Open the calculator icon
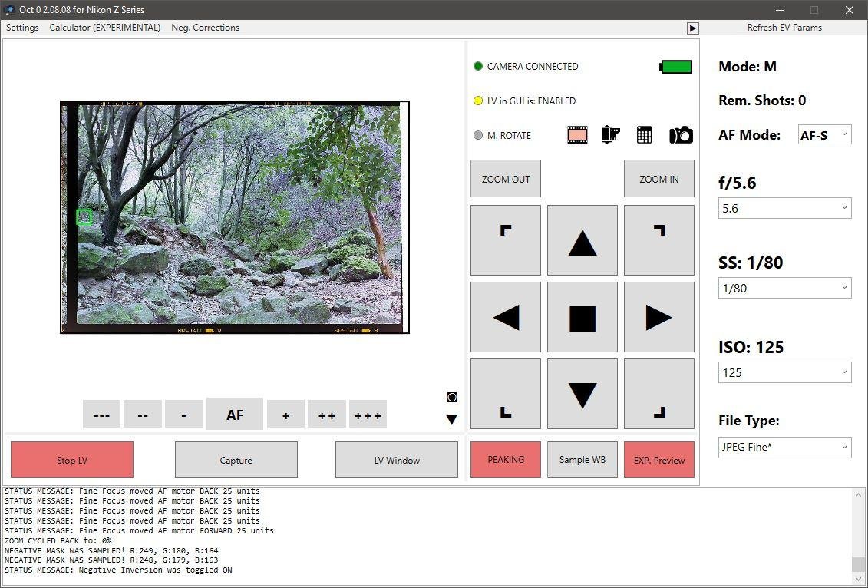 click(644, 134)
